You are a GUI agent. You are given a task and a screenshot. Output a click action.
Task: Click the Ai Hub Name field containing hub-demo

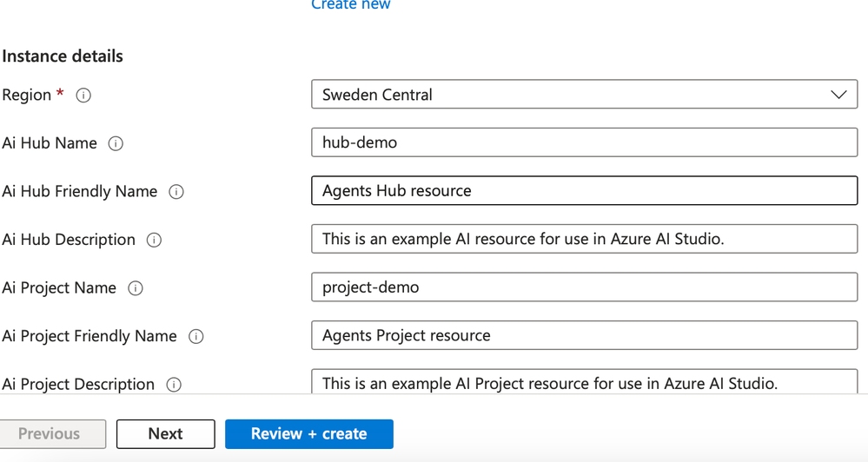[584, 142]
